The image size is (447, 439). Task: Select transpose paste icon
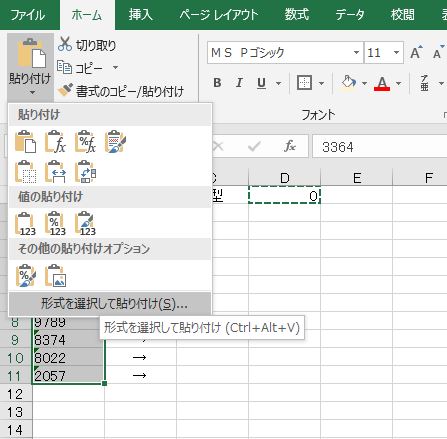point(85,172)
